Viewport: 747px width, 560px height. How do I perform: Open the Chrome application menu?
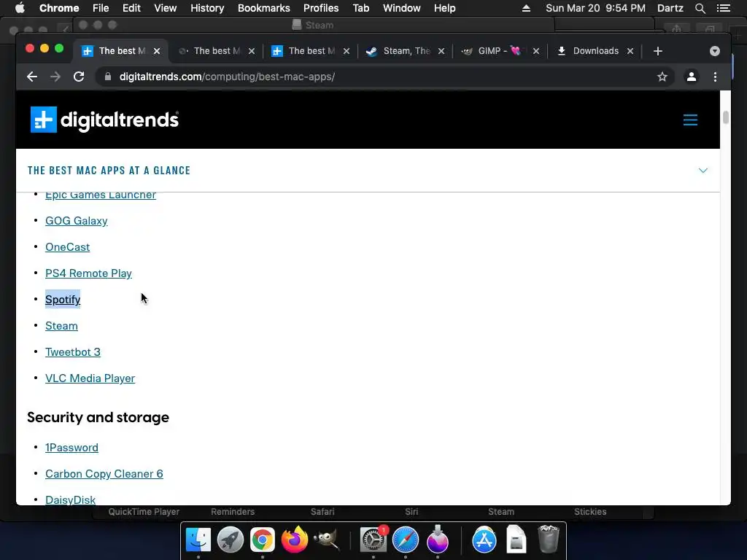coord(59,8)
